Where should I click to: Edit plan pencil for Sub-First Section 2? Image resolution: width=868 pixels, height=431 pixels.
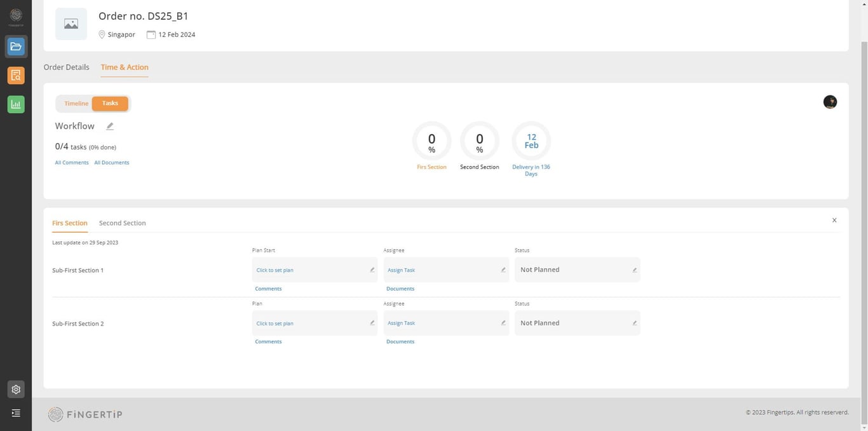372,323
